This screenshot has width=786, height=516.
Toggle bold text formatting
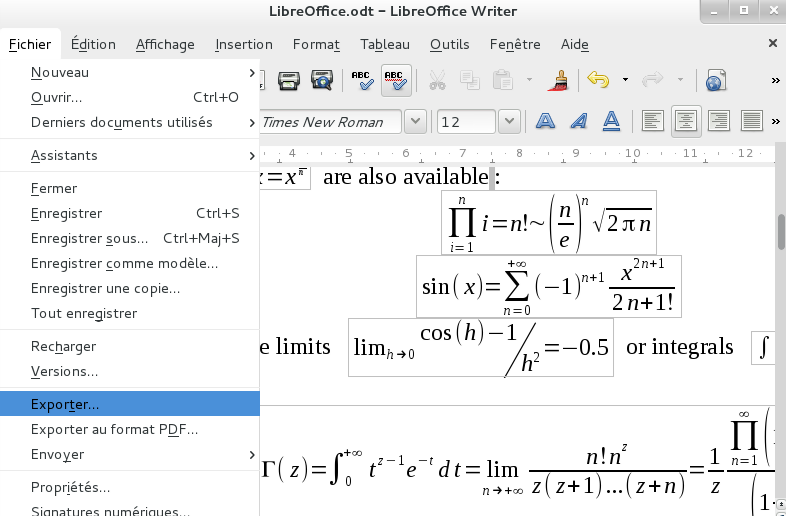(545, 121)
